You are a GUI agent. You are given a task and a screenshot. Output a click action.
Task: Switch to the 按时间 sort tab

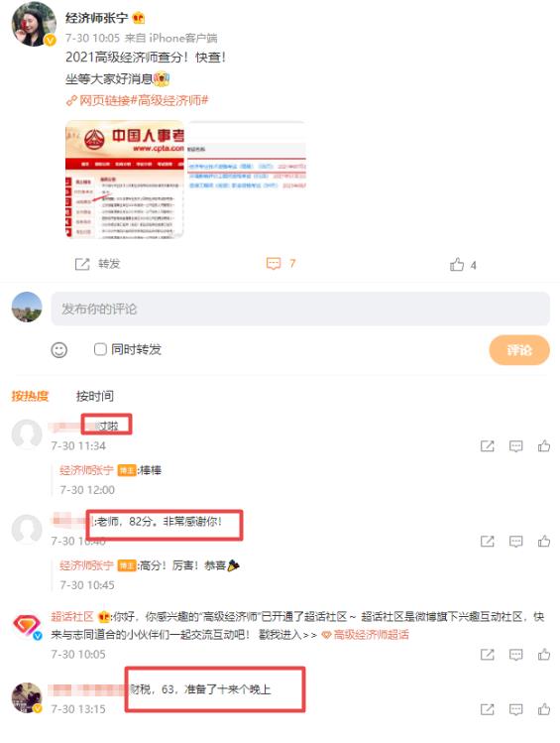(95, 396)
